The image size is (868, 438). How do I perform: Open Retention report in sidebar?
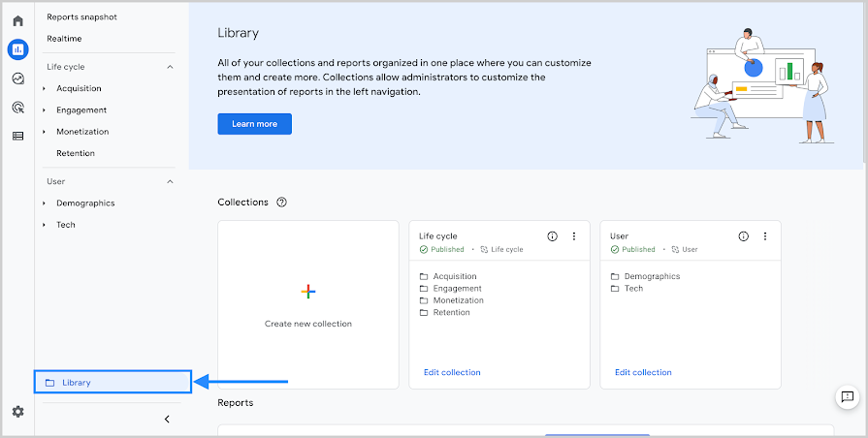pyautogui.click(x=76, y=153)
